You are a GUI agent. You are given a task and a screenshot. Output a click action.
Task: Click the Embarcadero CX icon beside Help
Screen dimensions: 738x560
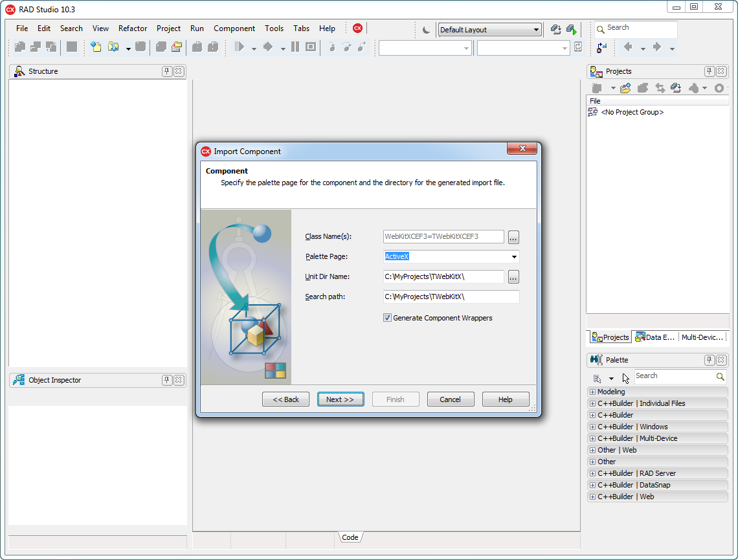pos(357,28)
